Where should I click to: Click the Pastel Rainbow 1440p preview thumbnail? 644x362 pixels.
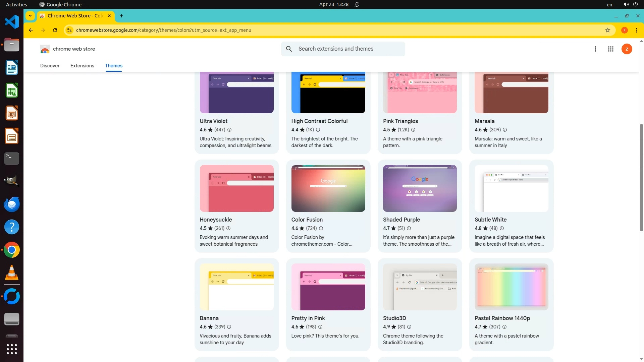pos(511,287)
